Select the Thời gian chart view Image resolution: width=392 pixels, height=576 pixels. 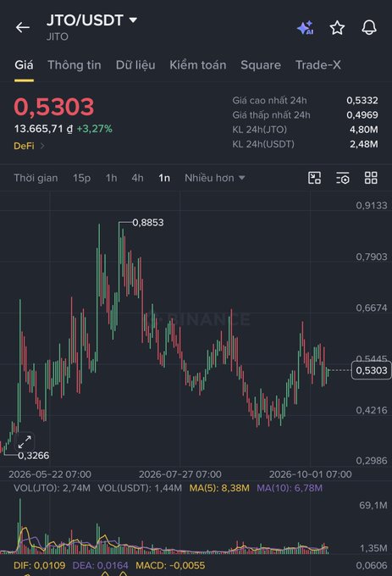[x=36, y=178]
